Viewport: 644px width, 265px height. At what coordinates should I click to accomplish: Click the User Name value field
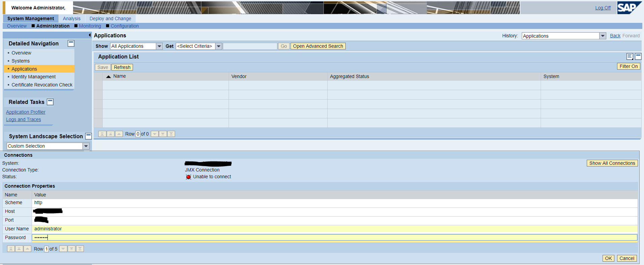click(335, 229)
